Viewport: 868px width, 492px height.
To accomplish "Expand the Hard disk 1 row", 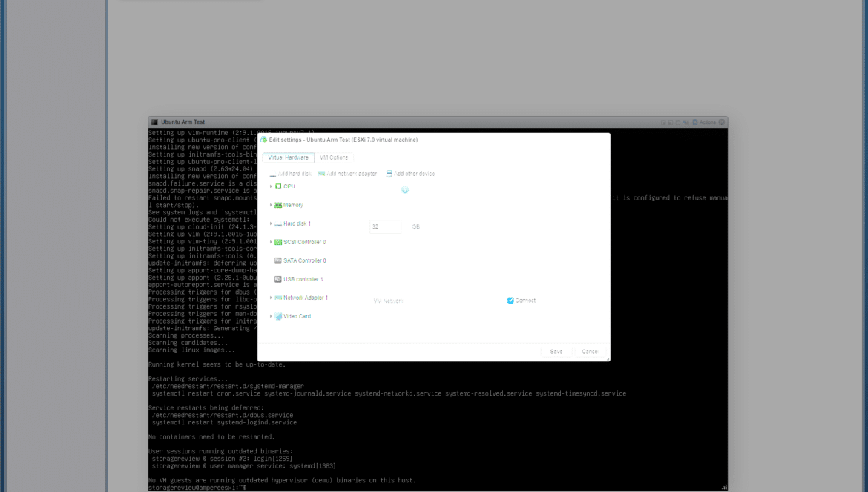I will point(271,223).
